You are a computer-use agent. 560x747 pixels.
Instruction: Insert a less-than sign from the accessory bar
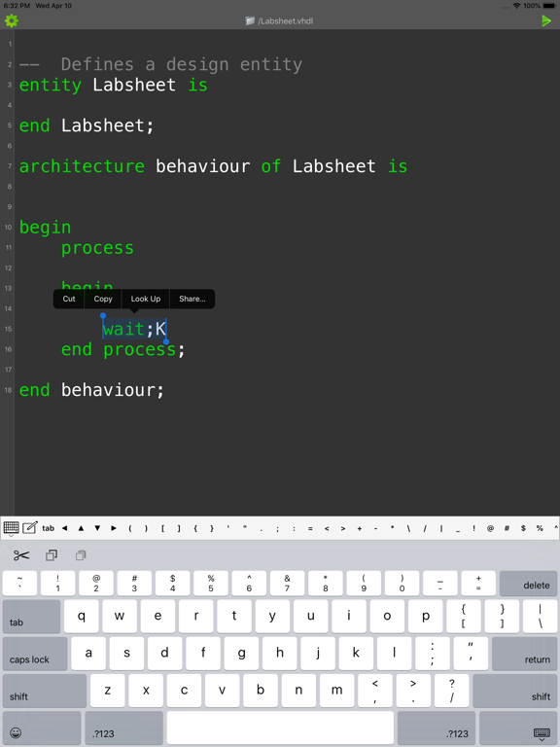[327, 528]
